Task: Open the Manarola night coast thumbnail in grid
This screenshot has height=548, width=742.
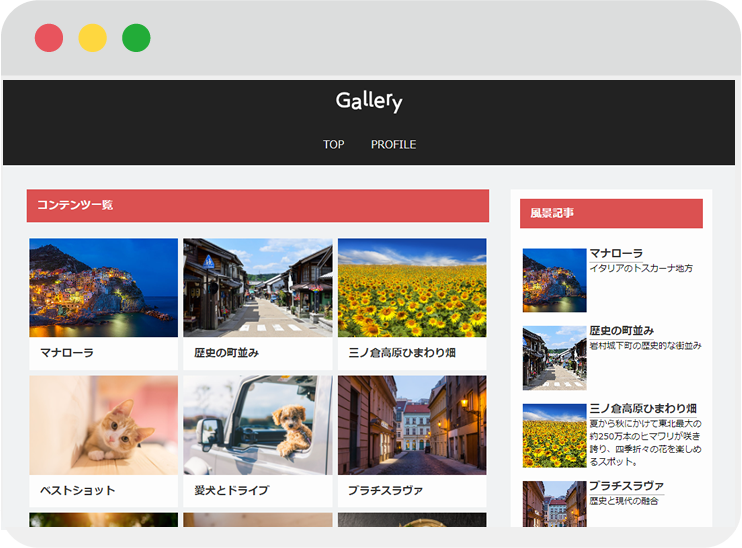Action: point(103,287)
